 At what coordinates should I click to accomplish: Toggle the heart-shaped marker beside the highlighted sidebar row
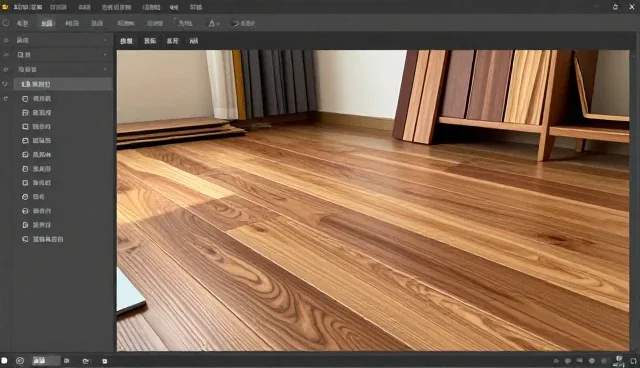point(5,84)
